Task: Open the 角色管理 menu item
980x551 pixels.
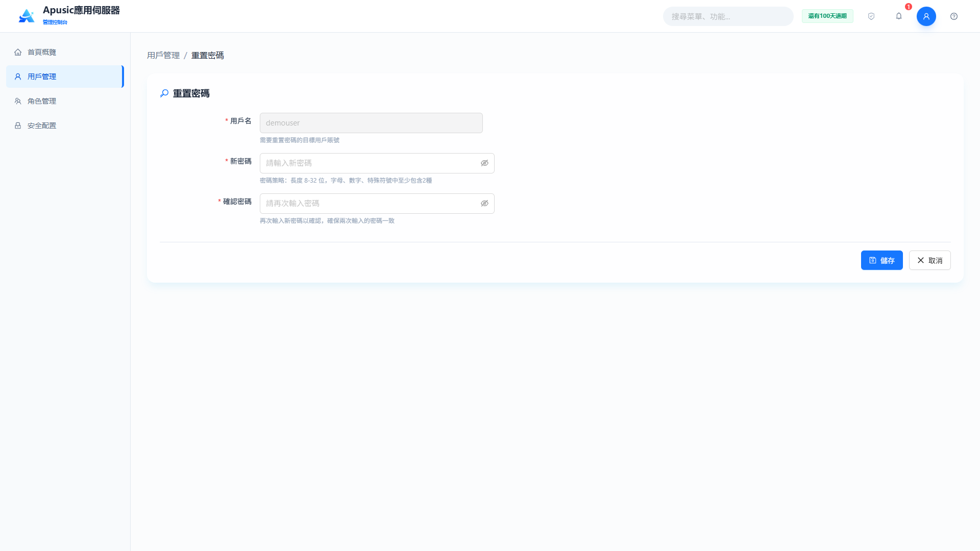Action: click(x=65, y=101)
